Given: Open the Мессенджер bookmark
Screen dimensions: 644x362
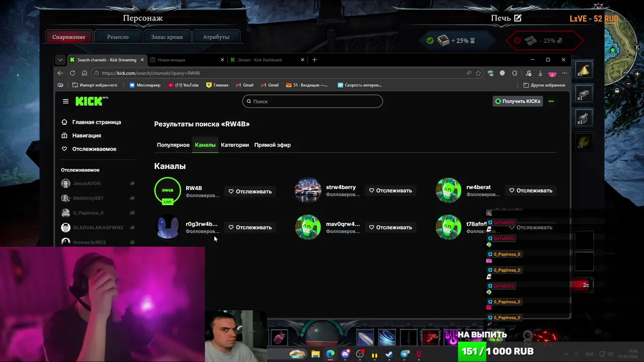Looking at the screenshot, I should point(145,85).
